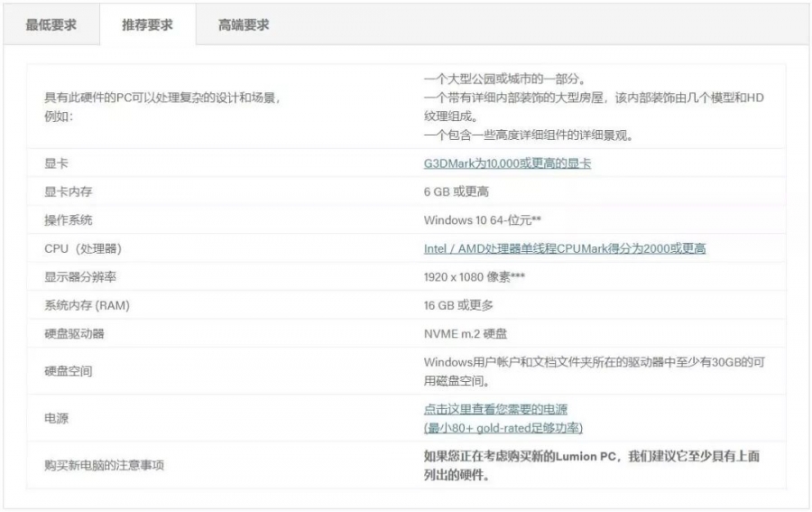Click the Windows 10 64-位元 value

tap(482, 220)
